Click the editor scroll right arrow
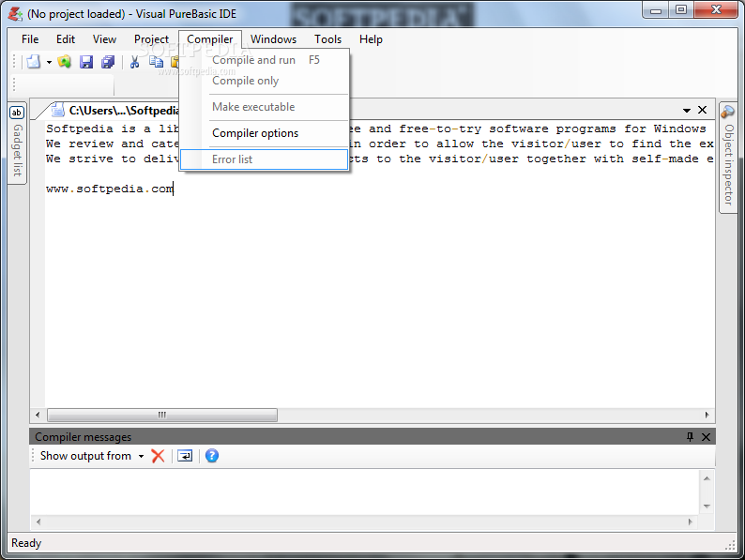Image resolution: width=745 pixels, height=560 pixels. 707,415
